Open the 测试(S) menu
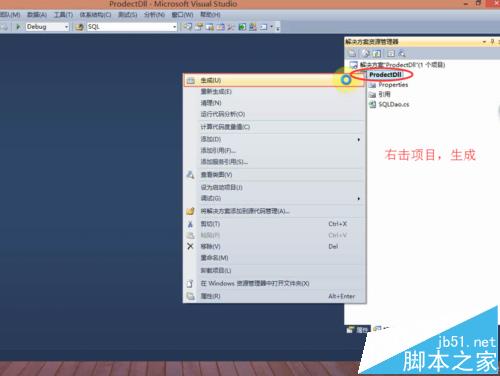 pos(128,15)
